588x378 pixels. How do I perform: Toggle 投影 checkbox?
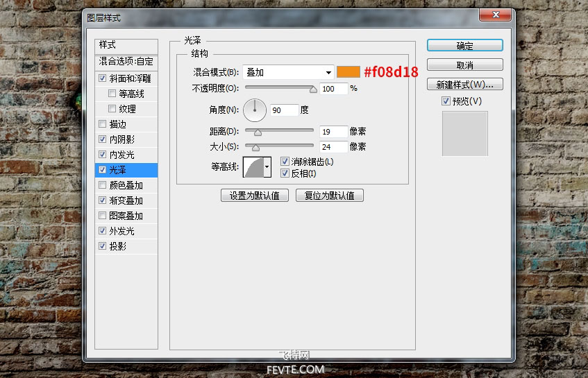(102, 246)
